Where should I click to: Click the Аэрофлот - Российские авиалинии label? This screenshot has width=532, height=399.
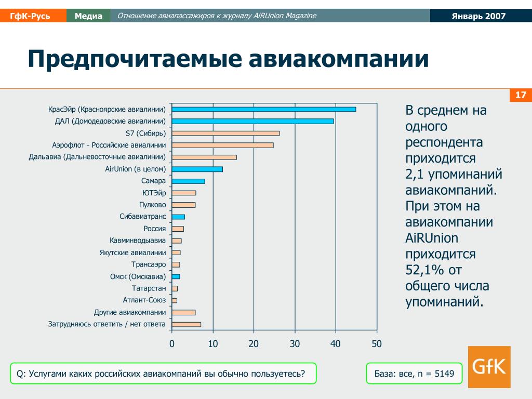109,145
